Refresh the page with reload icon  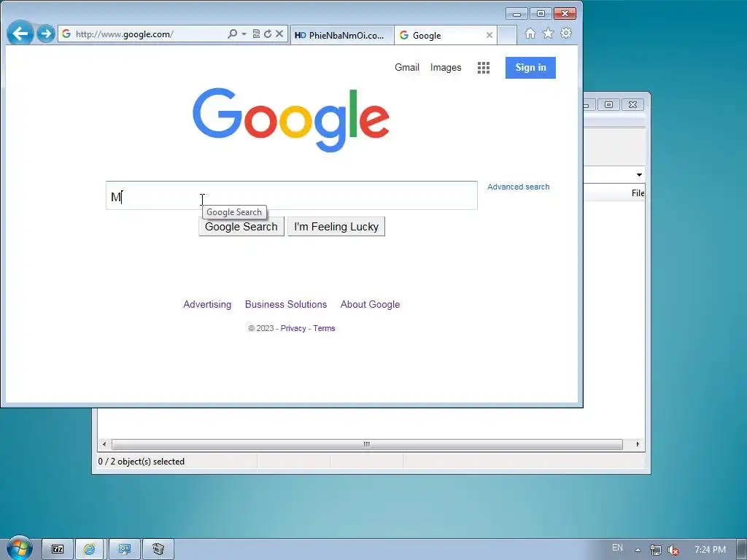268,34
